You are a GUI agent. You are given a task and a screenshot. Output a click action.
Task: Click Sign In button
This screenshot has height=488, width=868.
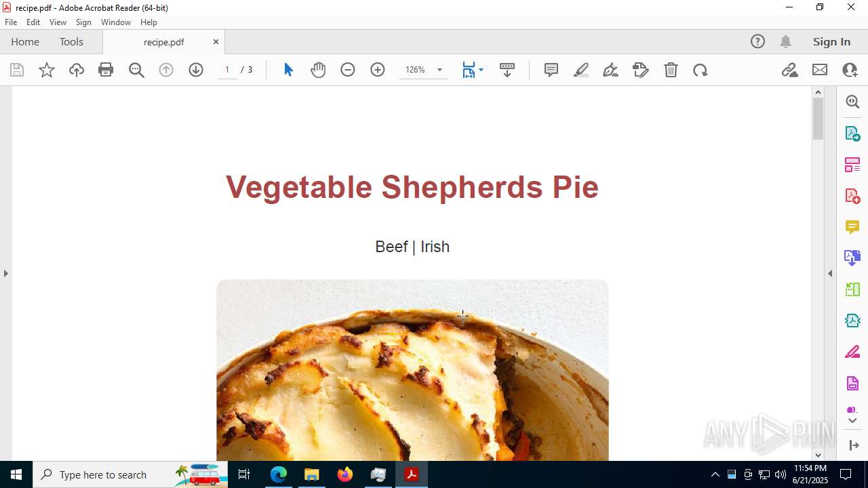tap(831, 41)
